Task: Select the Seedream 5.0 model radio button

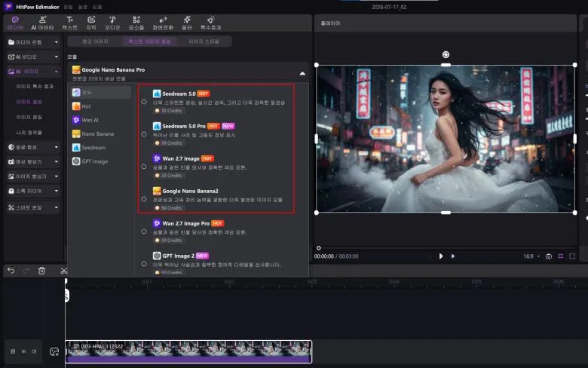Action: 144,102
